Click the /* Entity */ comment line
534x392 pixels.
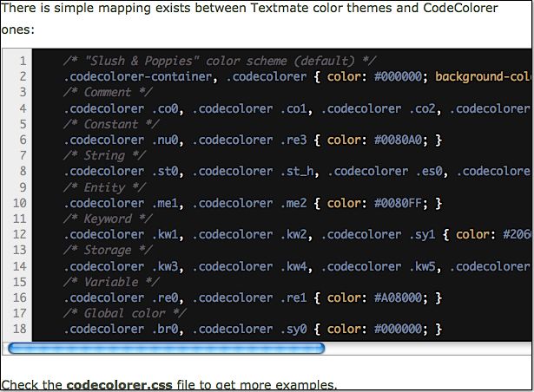tap(104, 187)
